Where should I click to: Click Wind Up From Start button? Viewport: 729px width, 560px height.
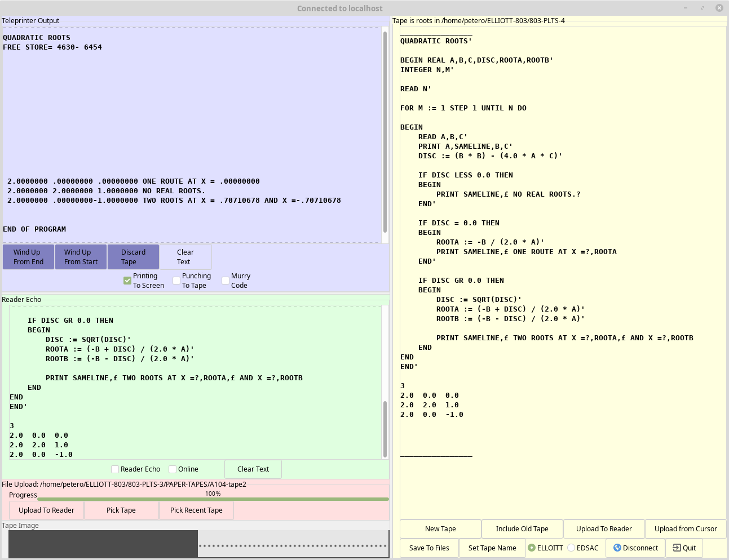click(81, 257)
